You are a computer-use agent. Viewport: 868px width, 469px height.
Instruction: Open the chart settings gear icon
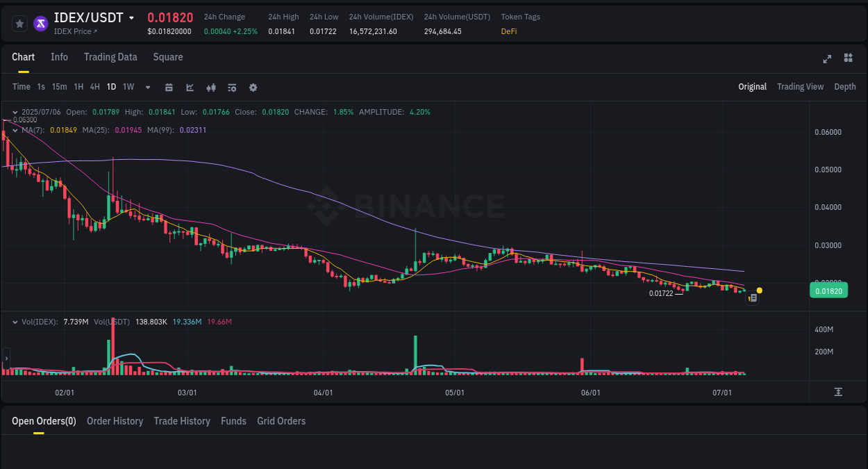pos(253,87)
